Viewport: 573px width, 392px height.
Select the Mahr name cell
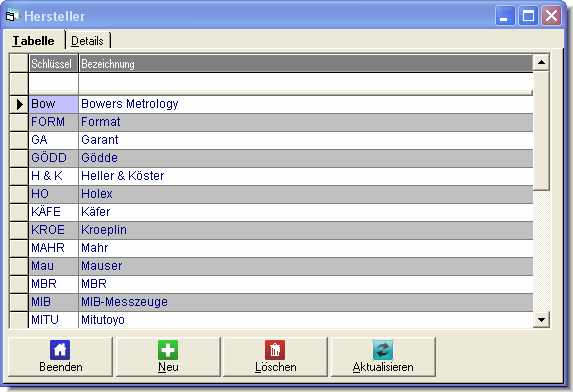pyautogui.click(x=306, y=248)
